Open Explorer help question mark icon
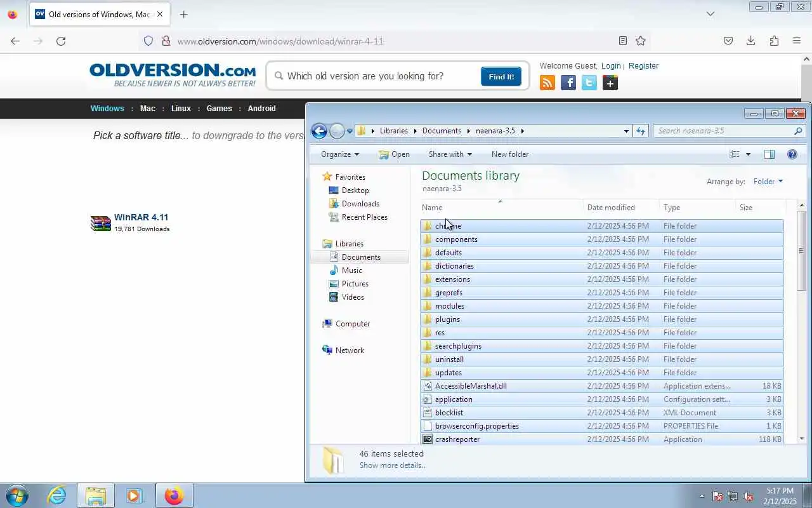The width and height of the screenshot is (812, 508). (792, 154)
